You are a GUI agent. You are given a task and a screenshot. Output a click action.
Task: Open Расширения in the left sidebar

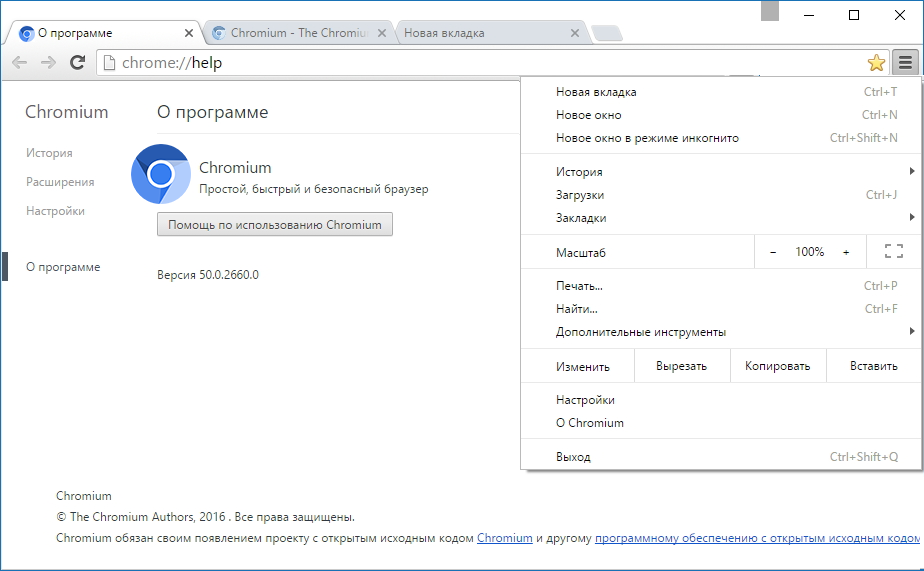click(x=60, y=182)
